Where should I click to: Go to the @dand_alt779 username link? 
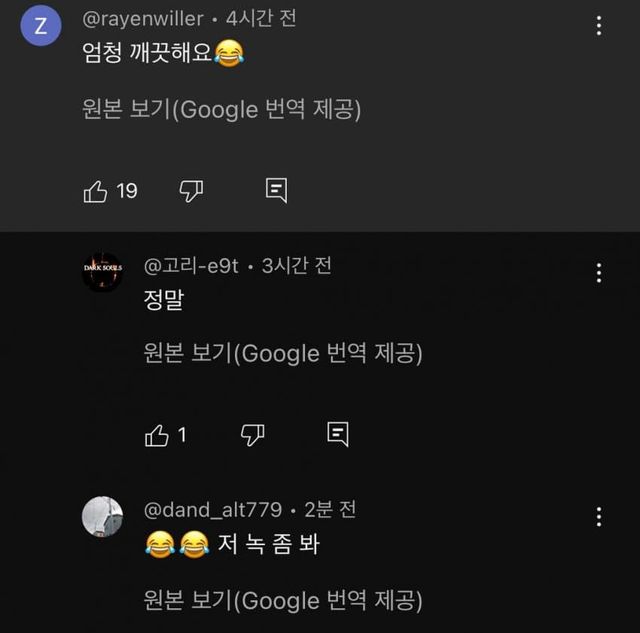point(212,509)
